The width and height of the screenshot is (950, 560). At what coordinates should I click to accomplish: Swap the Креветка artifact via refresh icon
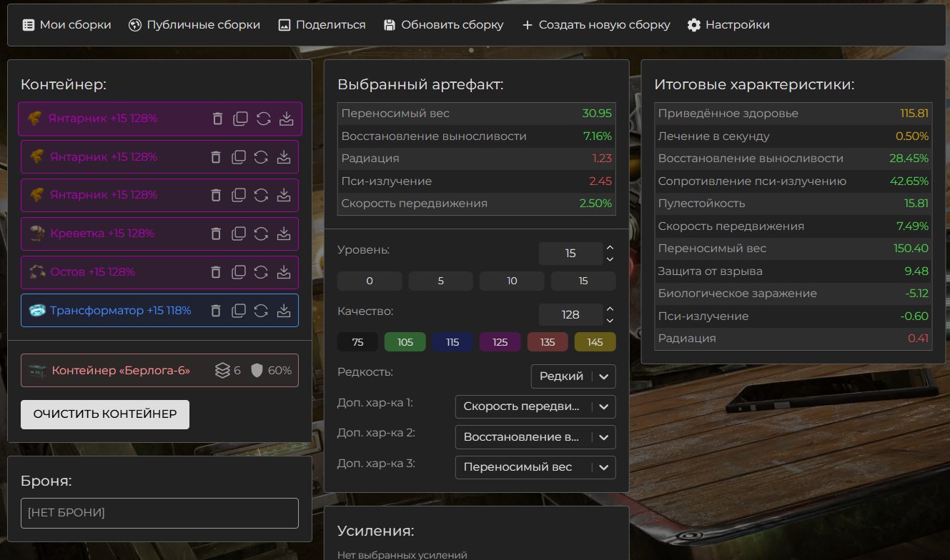[x=261, y=233]
